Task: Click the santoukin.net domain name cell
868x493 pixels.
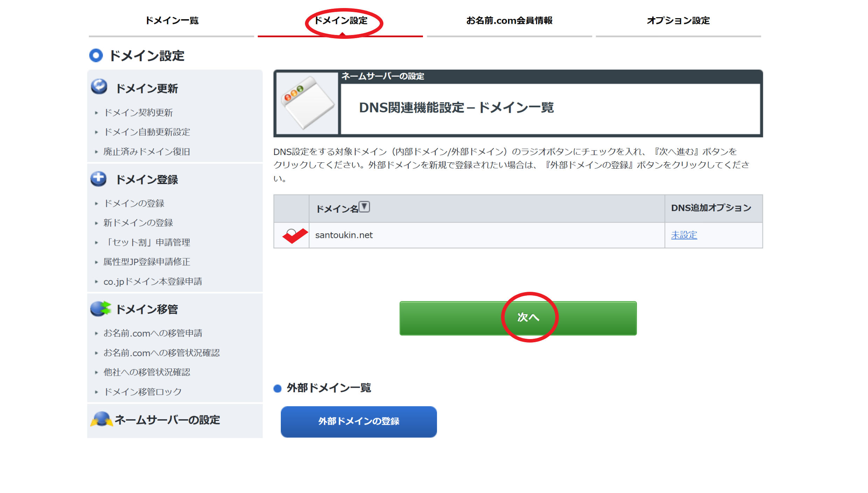Action: tap(344, 235)
